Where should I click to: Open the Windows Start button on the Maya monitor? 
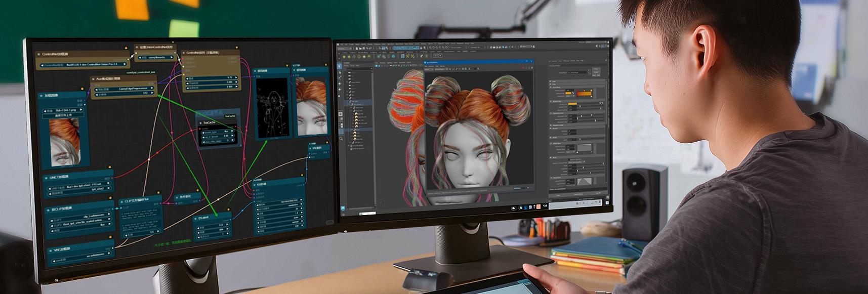[342, 207]
